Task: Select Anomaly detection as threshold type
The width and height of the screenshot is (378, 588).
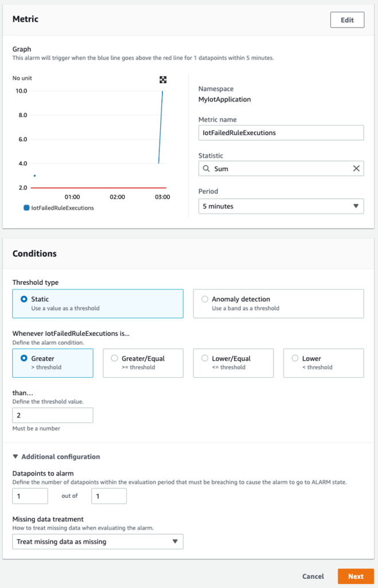Action: (205, 299)
